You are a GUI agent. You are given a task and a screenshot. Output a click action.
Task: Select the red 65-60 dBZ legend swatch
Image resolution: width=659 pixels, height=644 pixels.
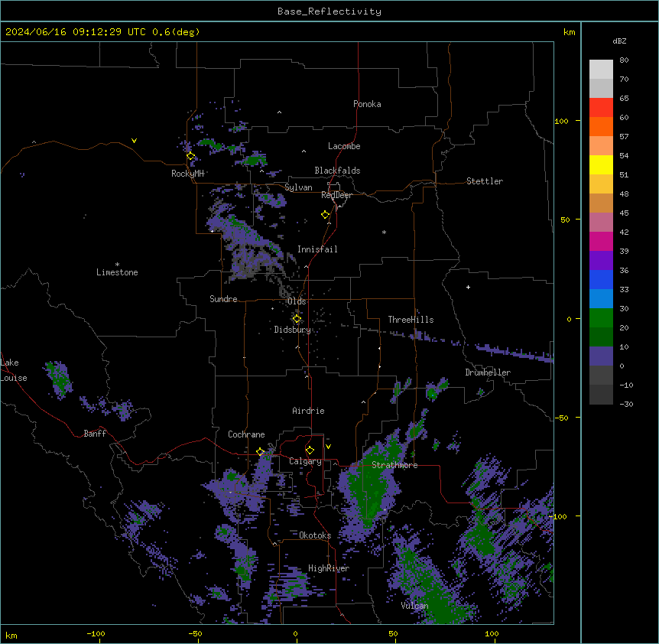601,108
